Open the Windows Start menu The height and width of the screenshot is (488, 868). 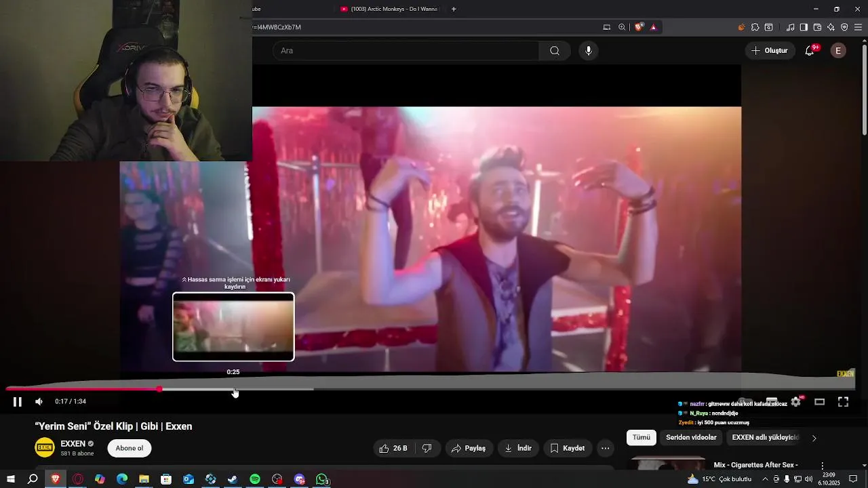pyautogui.click(x=11, y=479)
